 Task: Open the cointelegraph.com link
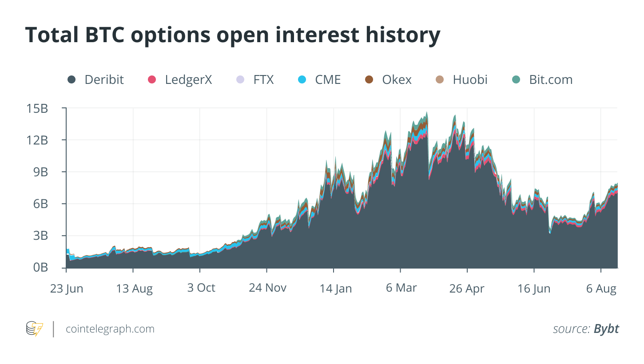[x=110, y=329]
